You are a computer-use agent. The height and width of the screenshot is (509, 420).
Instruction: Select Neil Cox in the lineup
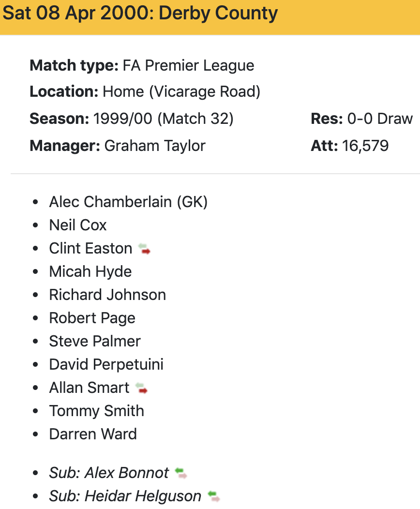[x=78, y=225]
